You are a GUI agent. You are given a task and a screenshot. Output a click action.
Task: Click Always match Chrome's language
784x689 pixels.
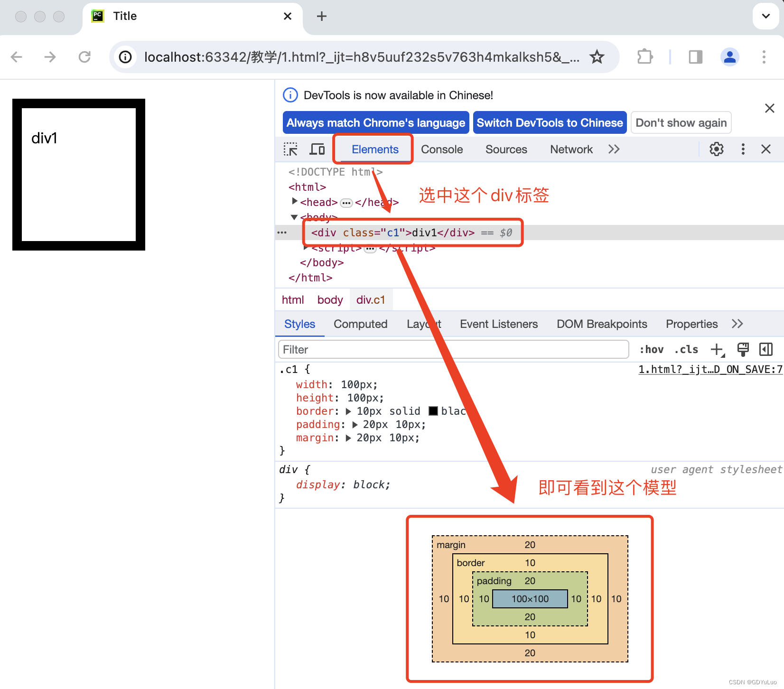click(376, 123)
